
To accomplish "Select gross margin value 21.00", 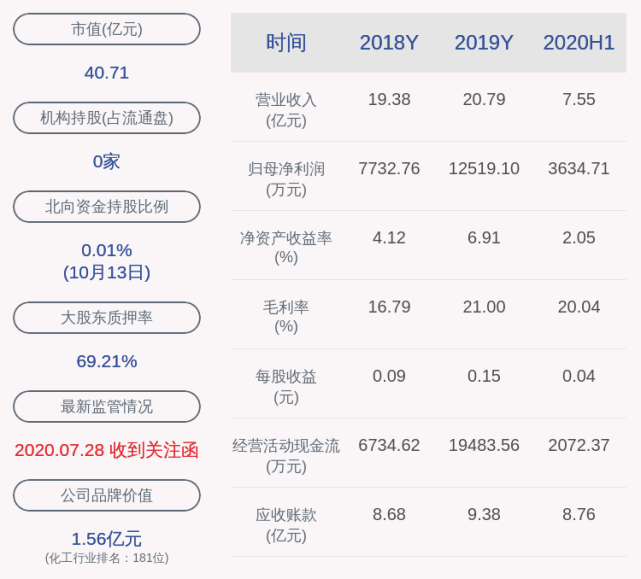I will (x=484, y=307).
